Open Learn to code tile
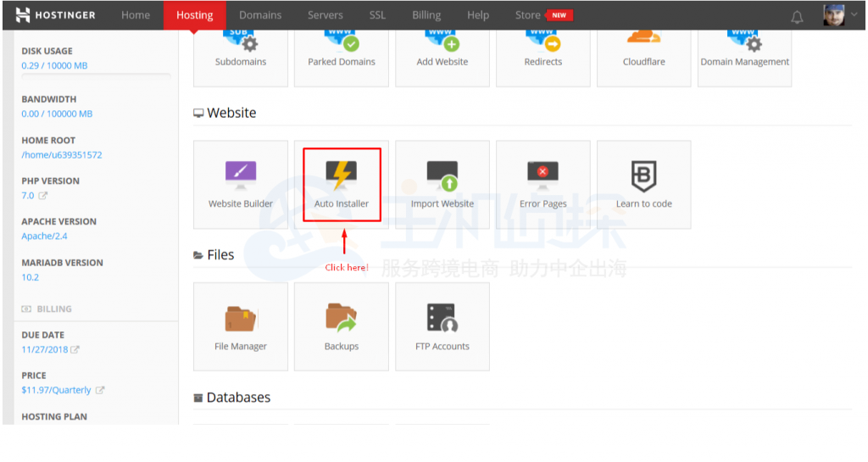The image size is (868, 462). [644, 184]
